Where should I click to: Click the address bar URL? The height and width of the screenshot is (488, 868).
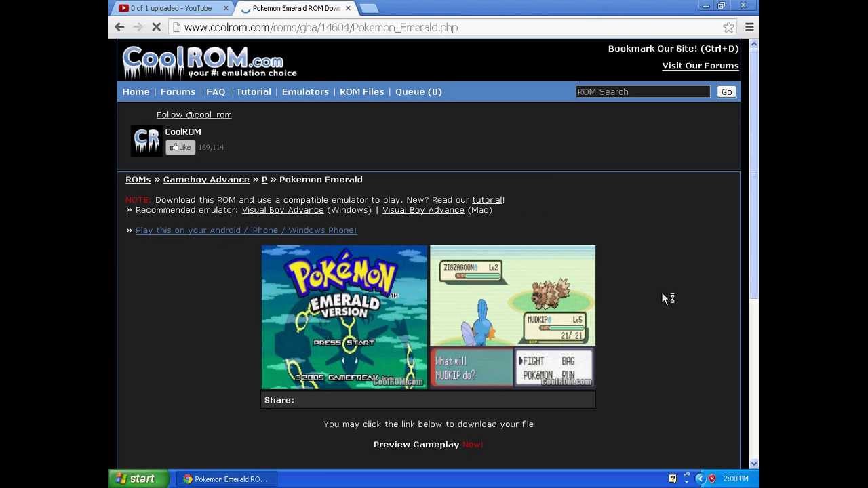coord(321,27)
